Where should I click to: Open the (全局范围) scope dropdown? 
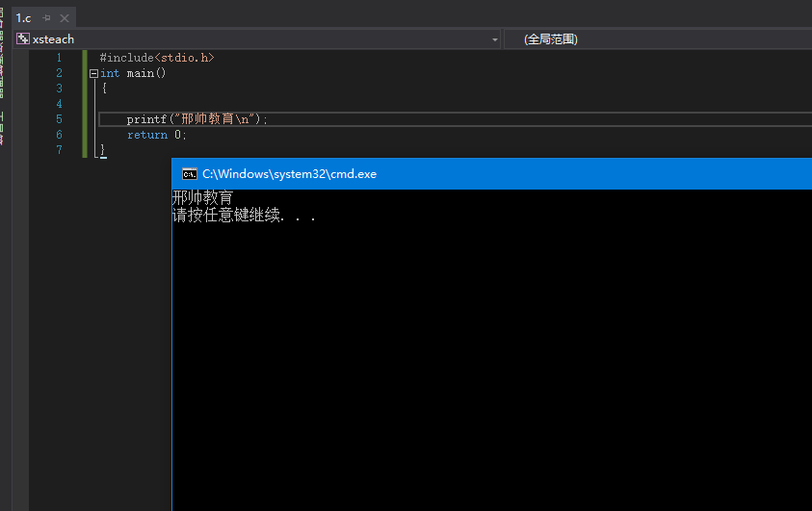(655, 39)
